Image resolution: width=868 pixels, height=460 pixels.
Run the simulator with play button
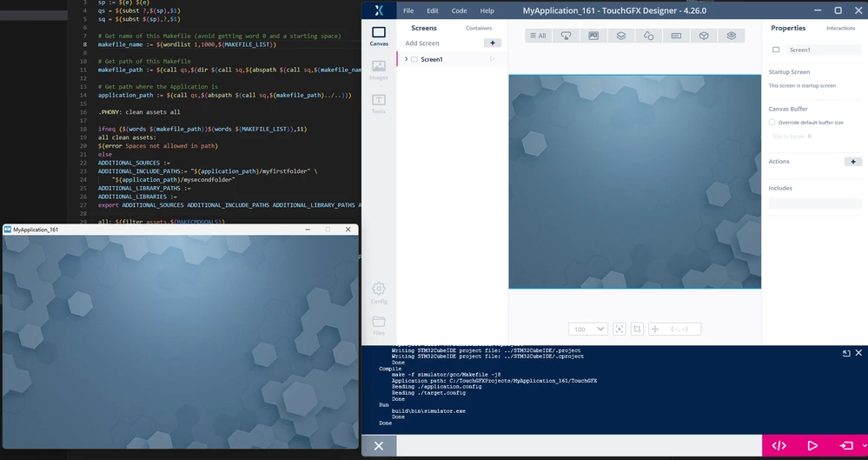[812, 445]
